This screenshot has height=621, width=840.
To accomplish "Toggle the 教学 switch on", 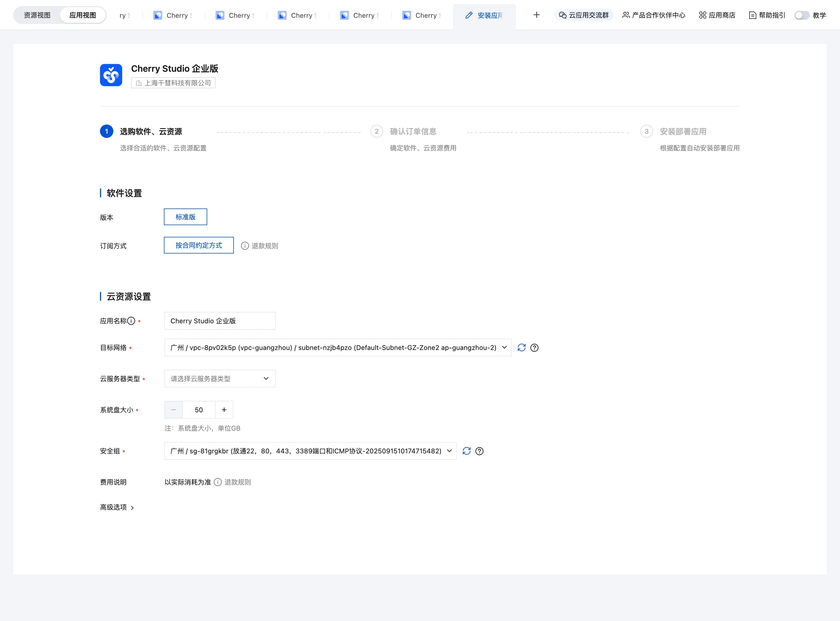I will [802, 15].
